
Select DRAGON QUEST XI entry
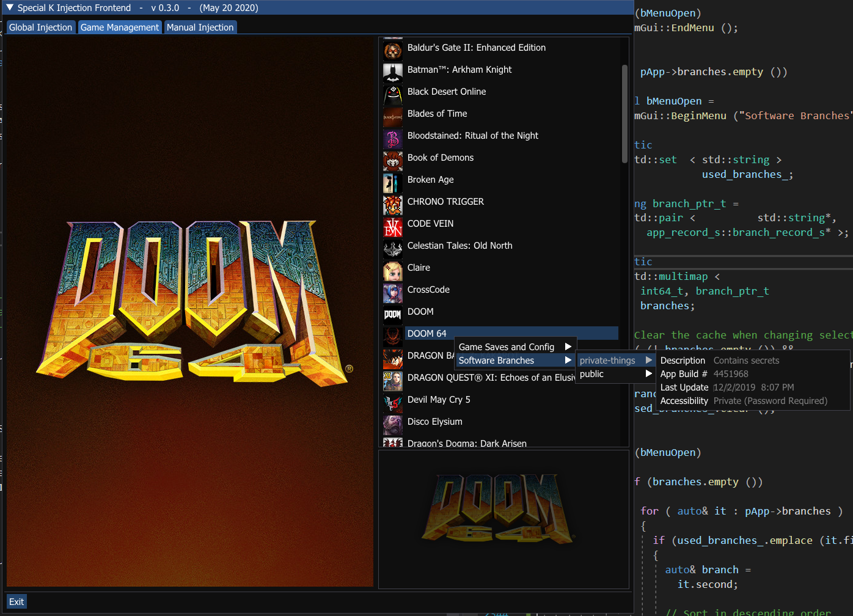point(491,378)
